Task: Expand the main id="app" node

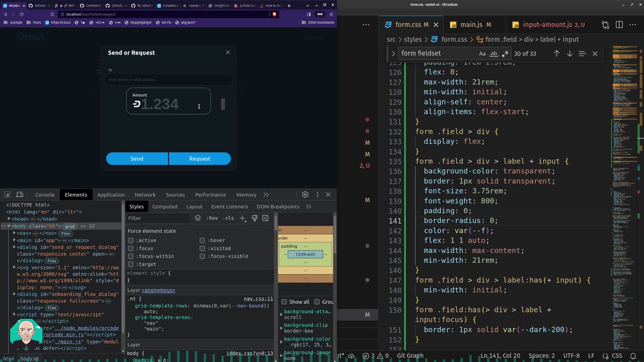Action: point(14,240)
